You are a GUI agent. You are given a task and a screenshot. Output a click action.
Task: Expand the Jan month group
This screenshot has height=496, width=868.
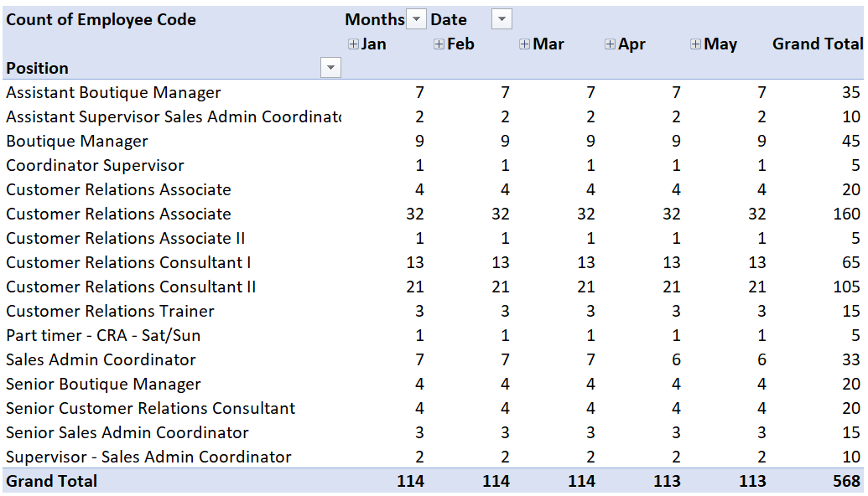tap(353, 44)
